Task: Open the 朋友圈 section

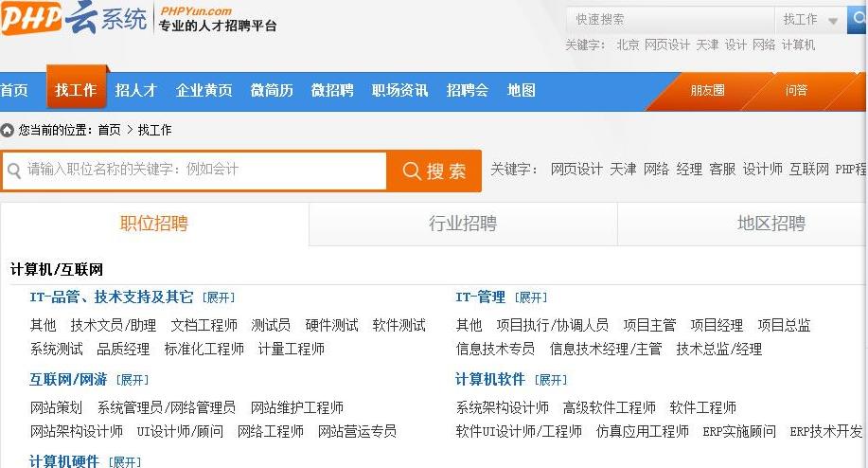Action: (707, 91)
